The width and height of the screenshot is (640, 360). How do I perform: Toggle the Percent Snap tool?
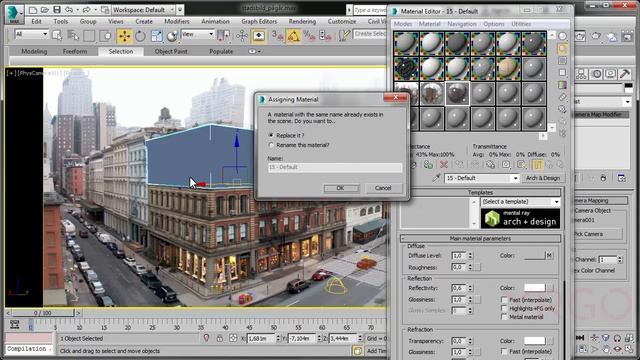click(309, 36)
